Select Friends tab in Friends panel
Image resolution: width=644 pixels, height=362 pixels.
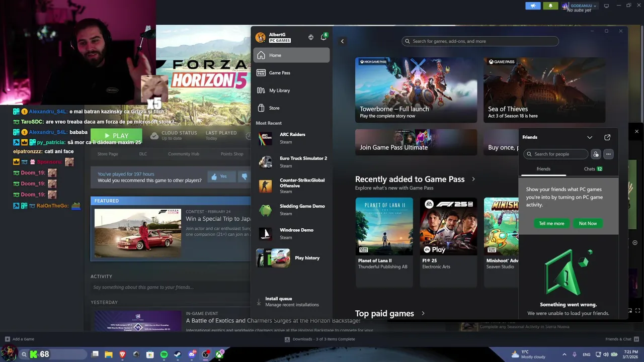click(543, 169)
